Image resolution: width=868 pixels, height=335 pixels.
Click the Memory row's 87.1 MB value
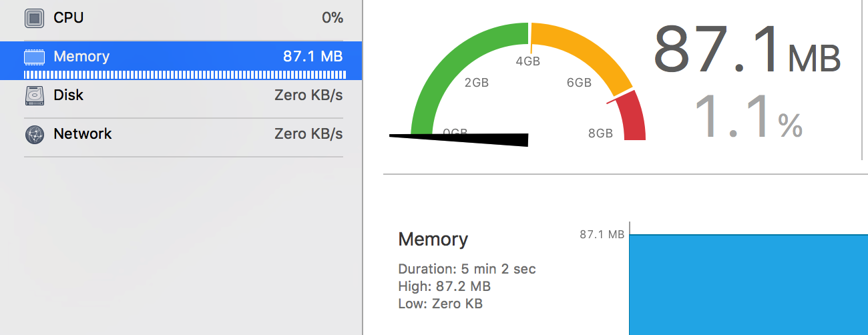[312, 57]
